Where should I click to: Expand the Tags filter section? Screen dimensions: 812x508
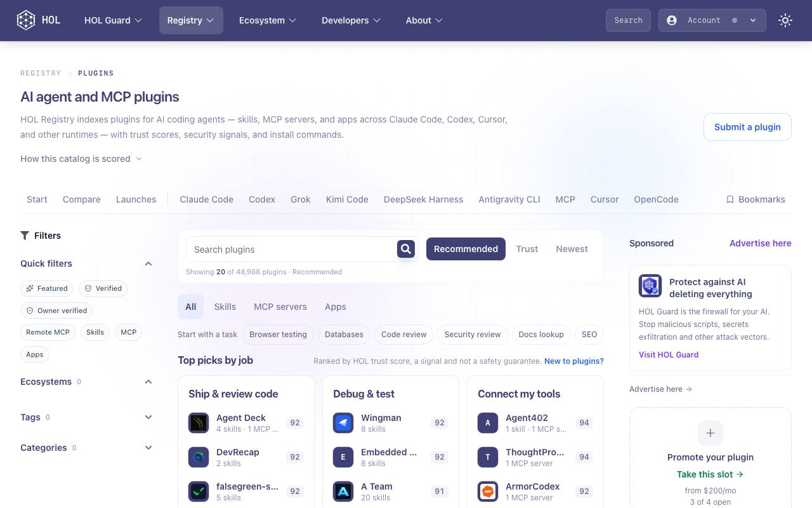pos(86,417)
